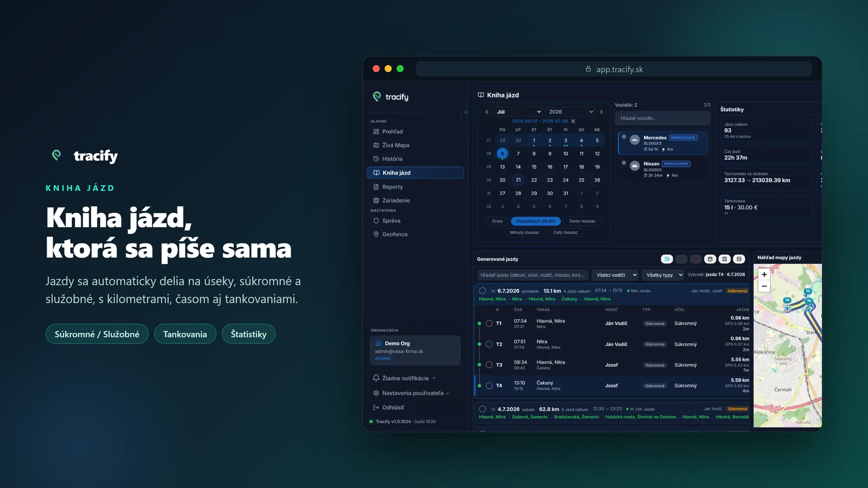
Task: Toggle the selection circle for trip T2
Action: click(489, 344)
